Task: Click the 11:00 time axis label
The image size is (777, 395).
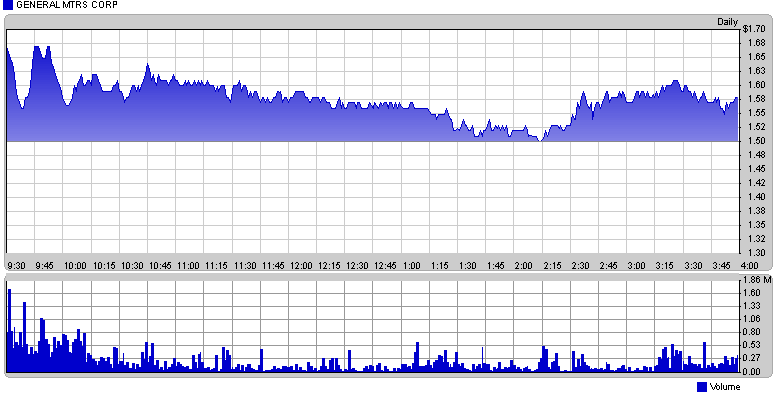Action: [188, 266]
